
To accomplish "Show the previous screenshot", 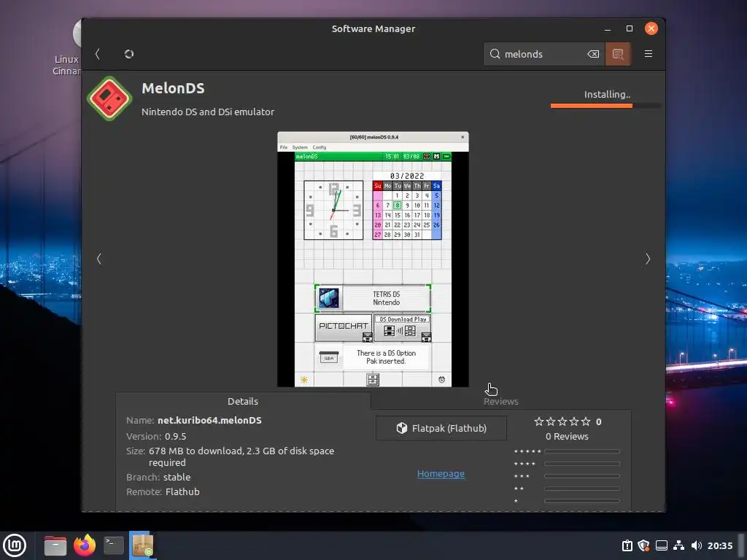I will 99,259.
